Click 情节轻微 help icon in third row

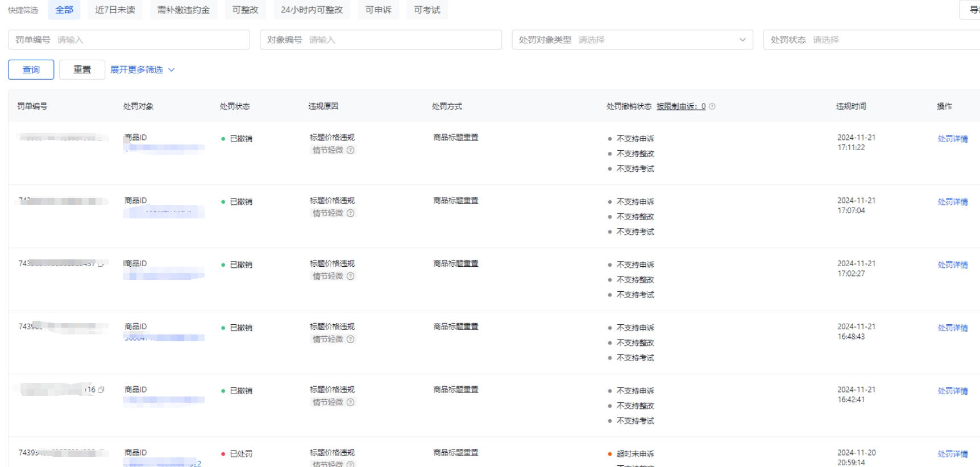click(351, 276)
